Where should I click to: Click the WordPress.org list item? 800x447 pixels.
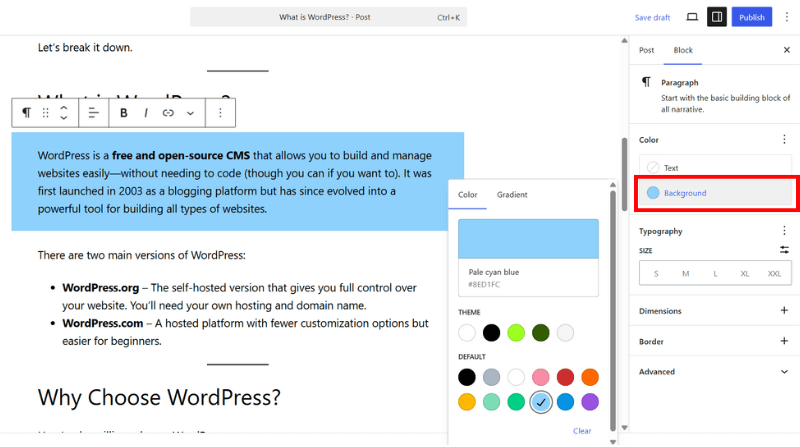[239, 296]
